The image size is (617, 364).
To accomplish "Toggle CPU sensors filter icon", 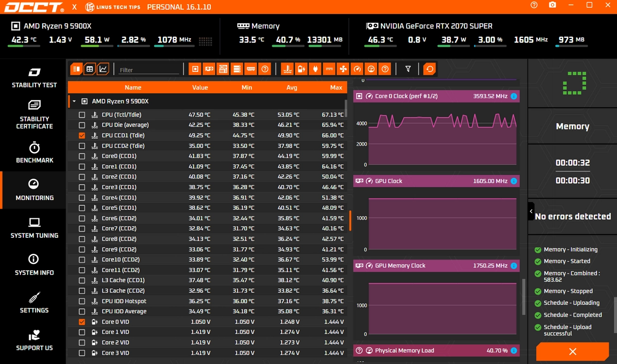I will (x=195, y=69).
